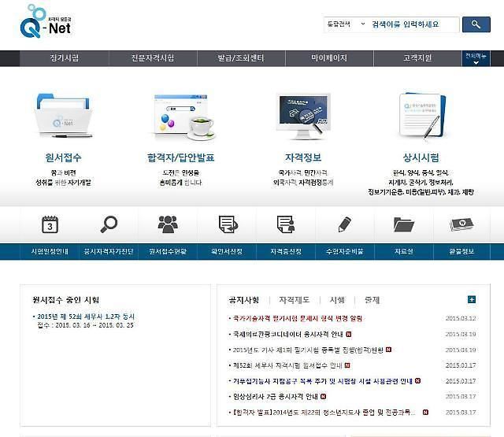
Task: Open the 통합검색 search category dropdown
Action: pyautogui.click(x=346, y=24)
